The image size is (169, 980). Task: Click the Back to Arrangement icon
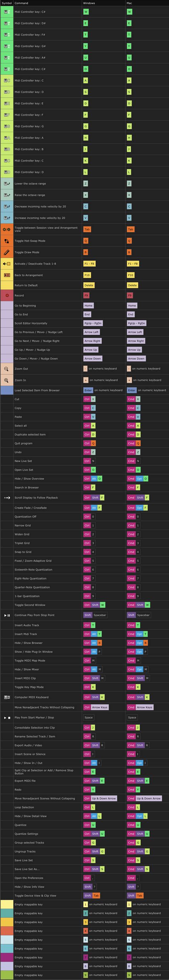(x=7, y=275)
